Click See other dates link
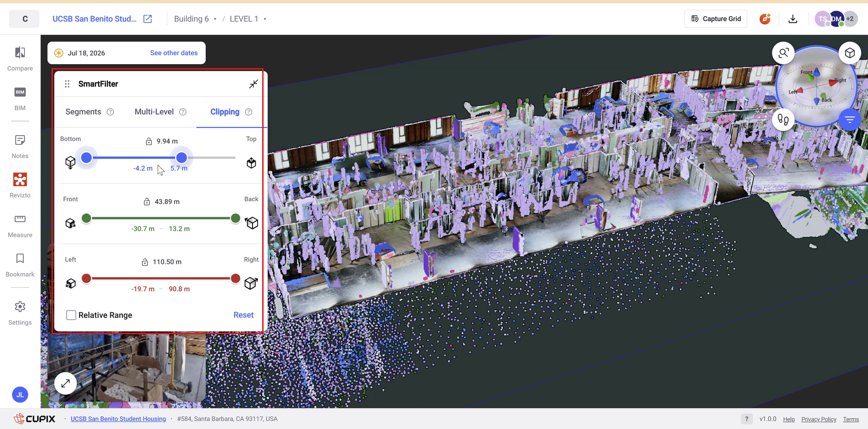 pos(174,53)
